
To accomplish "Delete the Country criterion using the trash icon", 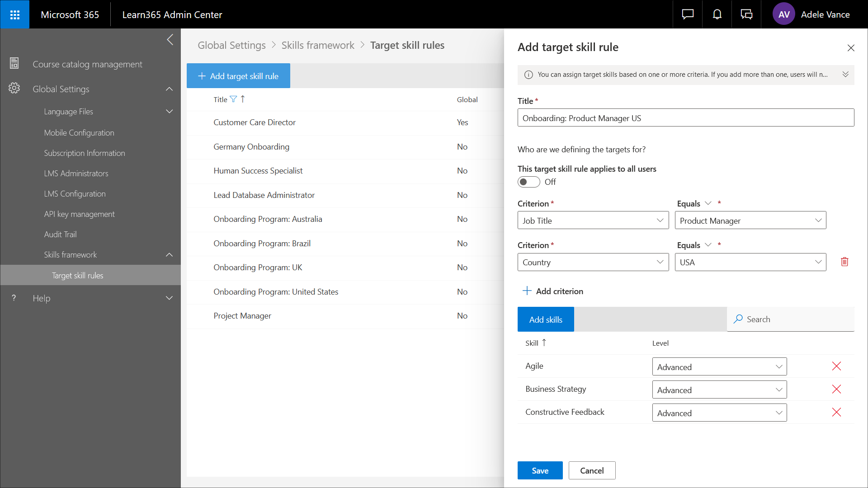I will [x=844, y=262].
